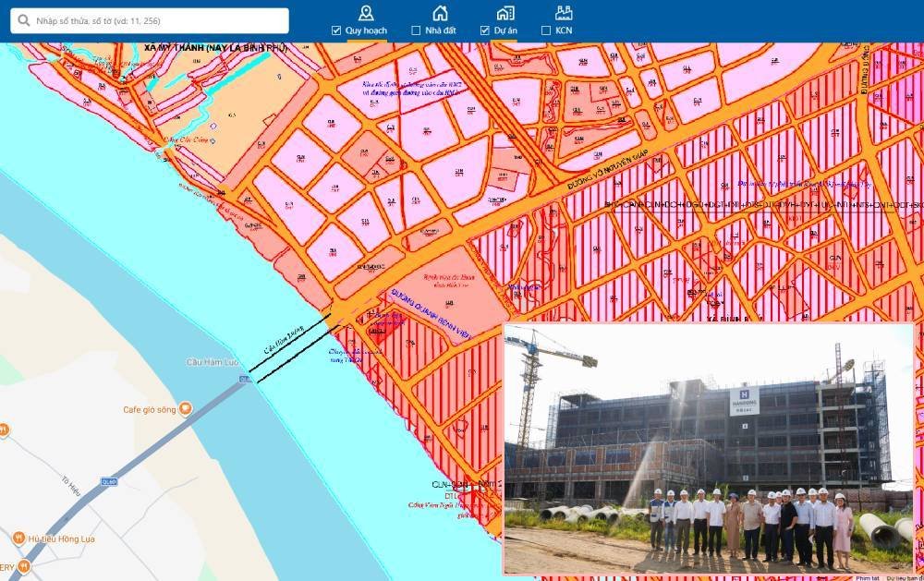This screenshot has height=581, width=924.
Task: Focus the parcel number search field
Action: (157, 20)
